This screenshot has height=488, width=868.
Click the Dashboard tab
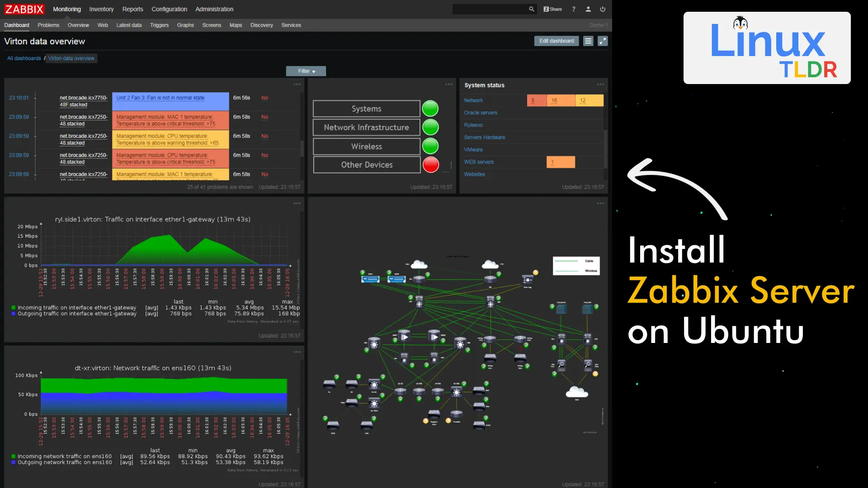pyautogui.click(x=17, y=25)
